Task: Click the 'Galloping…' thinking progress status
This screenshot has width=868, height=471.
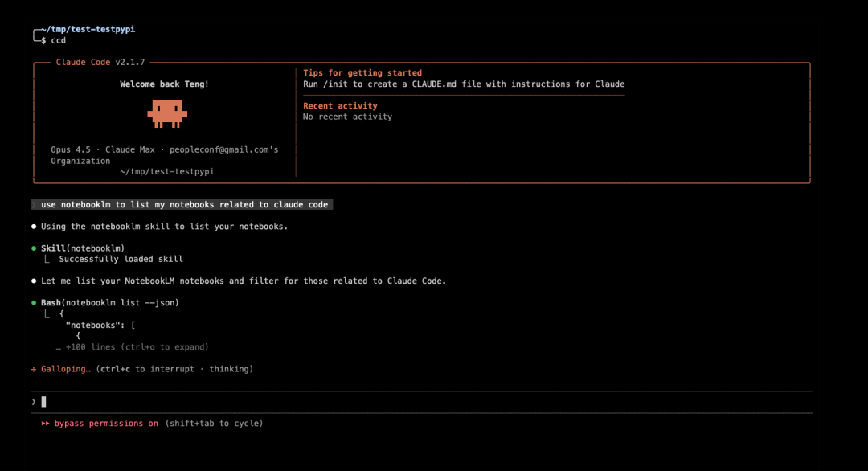Action: (65, 369)
